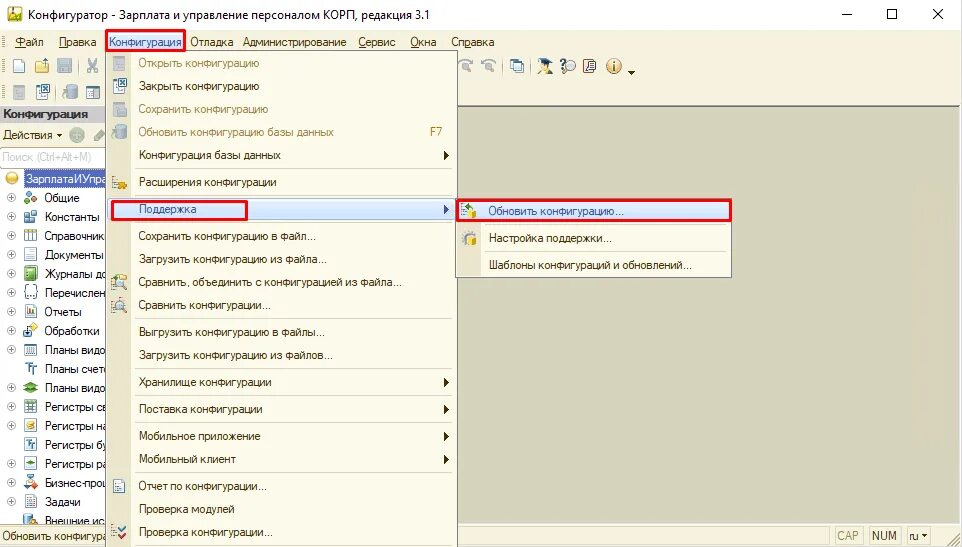
Task: Select Сохранить конфигурацию в файл...
Action: click(x=282, y=236)
